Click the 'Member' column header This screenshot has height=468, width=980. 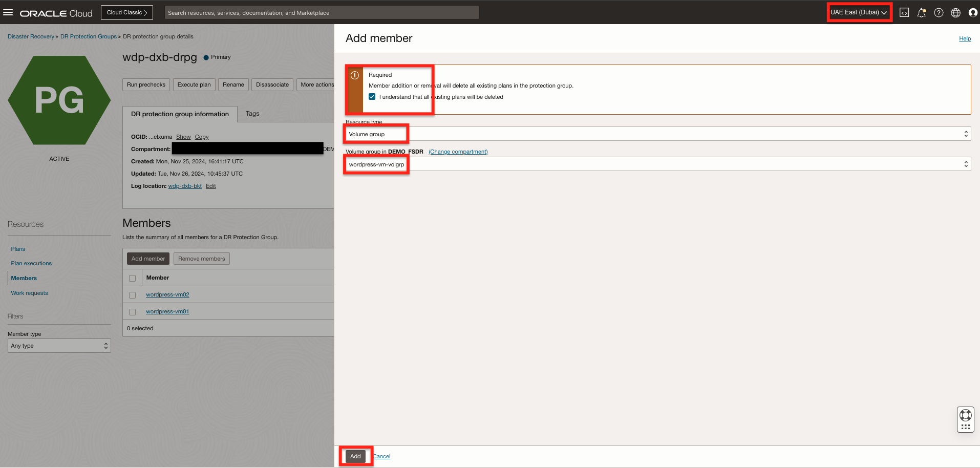click(158, 278)
